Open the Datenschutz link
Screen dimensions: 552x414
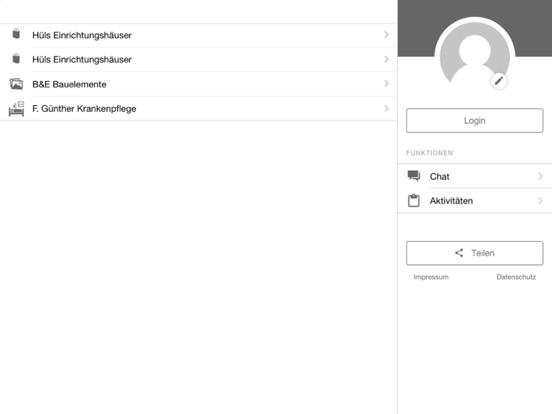pyautogui.click(x=516, y=277)
